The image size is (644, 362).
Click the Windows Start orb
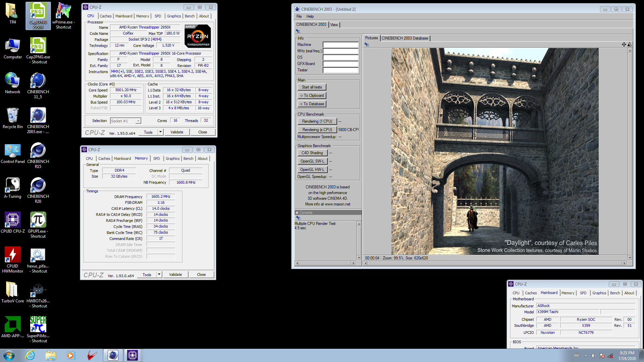[9, 355]
